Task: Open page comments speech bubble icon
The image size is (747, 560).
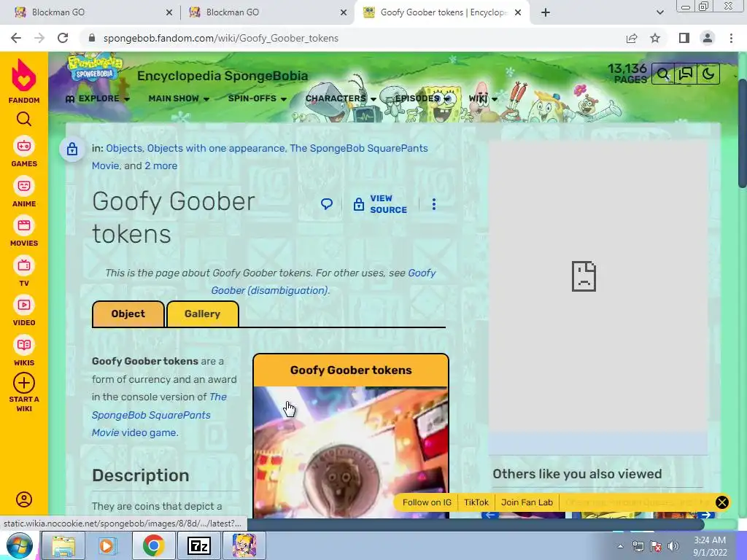Action: pyautogui.click(x=326, y=204)
